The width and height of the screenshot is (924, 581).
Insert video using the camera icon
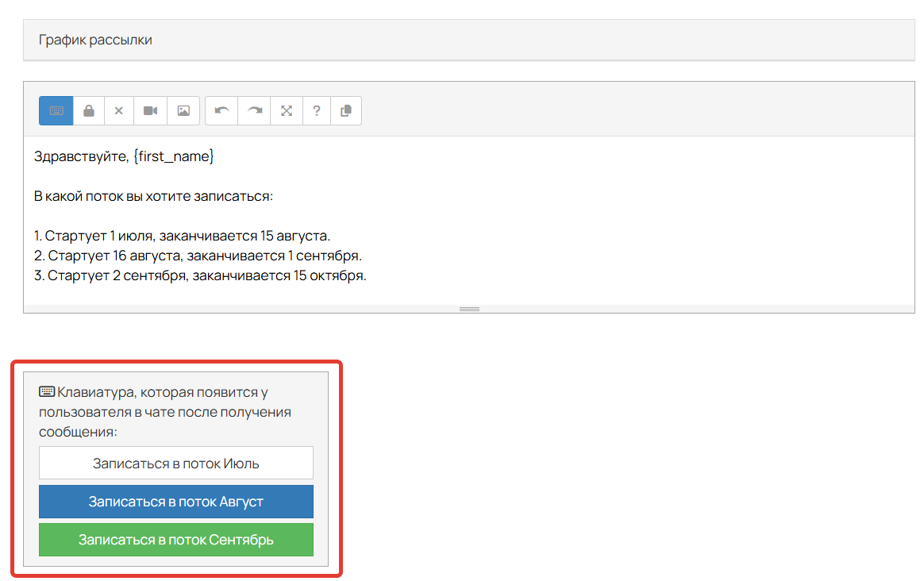(x=151, y=111)
